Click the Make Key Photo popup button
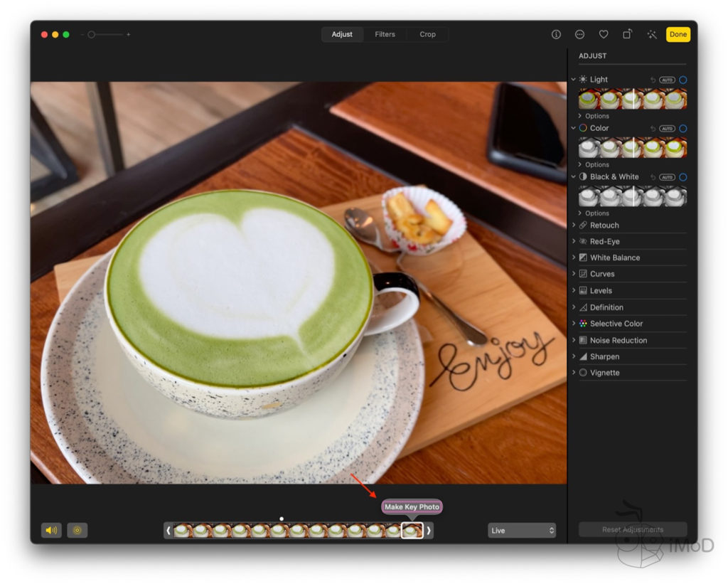The width and height of the screenshot is (728, 584). [412, 506]
